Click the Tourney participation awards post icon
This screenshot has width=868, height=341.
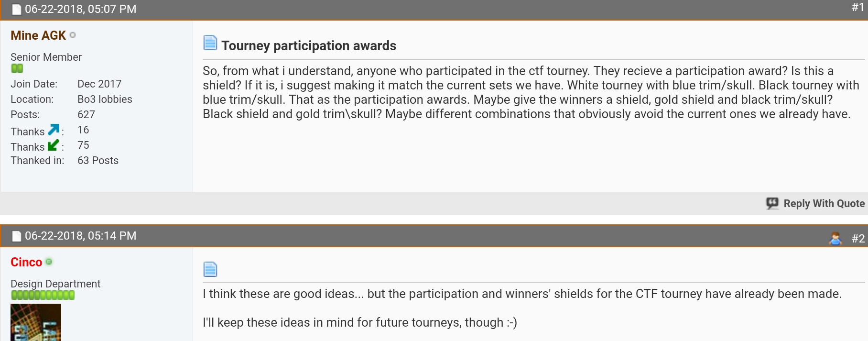(210, 43)
